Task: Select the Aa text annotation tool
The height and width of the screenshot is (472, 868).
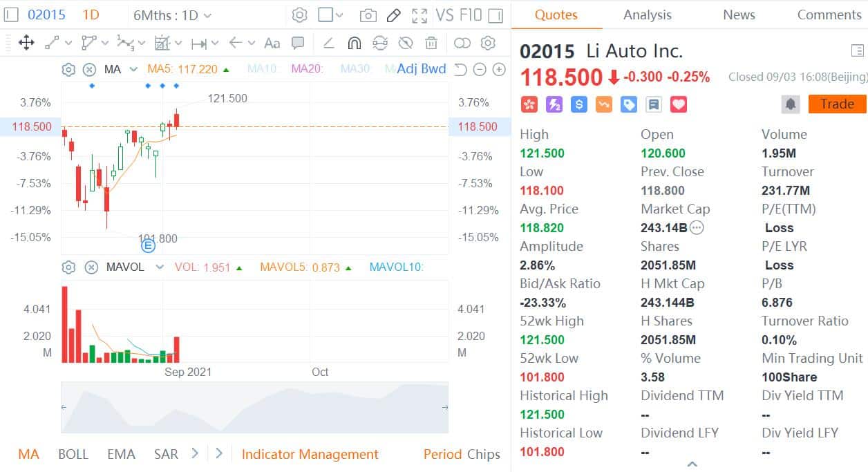Action: (271, 43)
